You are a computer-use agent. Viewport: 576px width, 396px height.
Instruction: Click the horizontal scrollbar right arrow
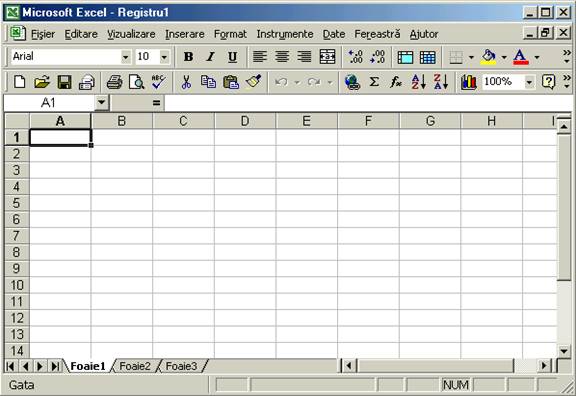544,366
